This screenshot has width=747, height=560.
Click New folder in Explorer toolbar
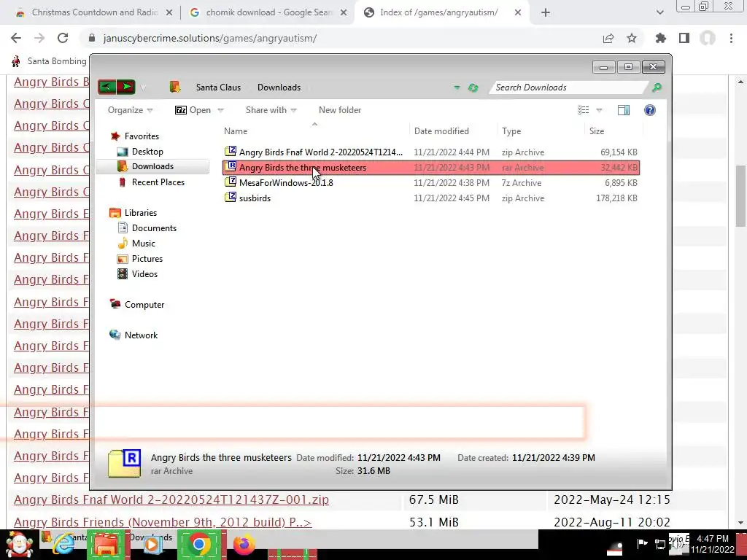pyautogui.click(x=340, y=110)
